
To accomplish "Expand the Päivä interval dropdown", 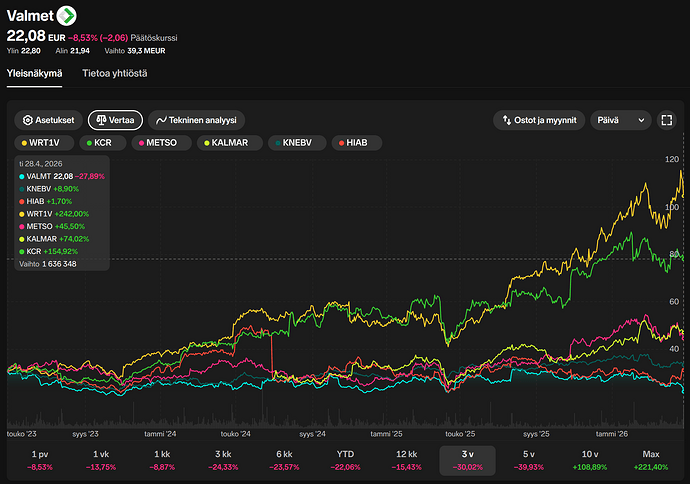I will (x=620, y=120).
